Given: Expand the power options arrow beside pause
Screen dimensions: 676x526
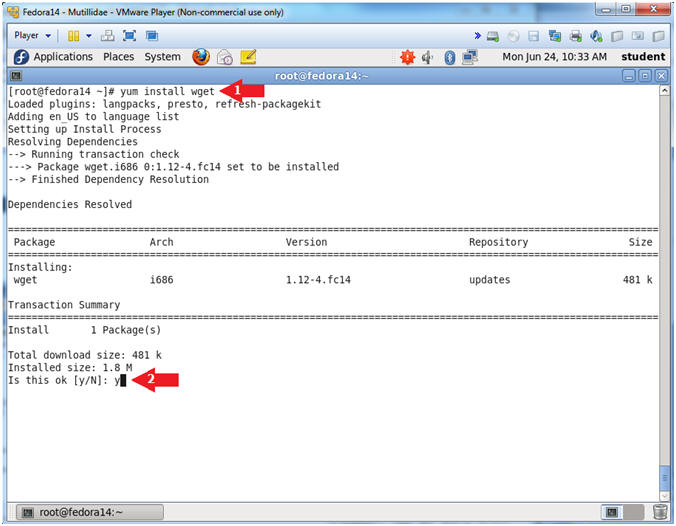Looking at the screenshot, I should pyautogui.click(x=89, y=36).
